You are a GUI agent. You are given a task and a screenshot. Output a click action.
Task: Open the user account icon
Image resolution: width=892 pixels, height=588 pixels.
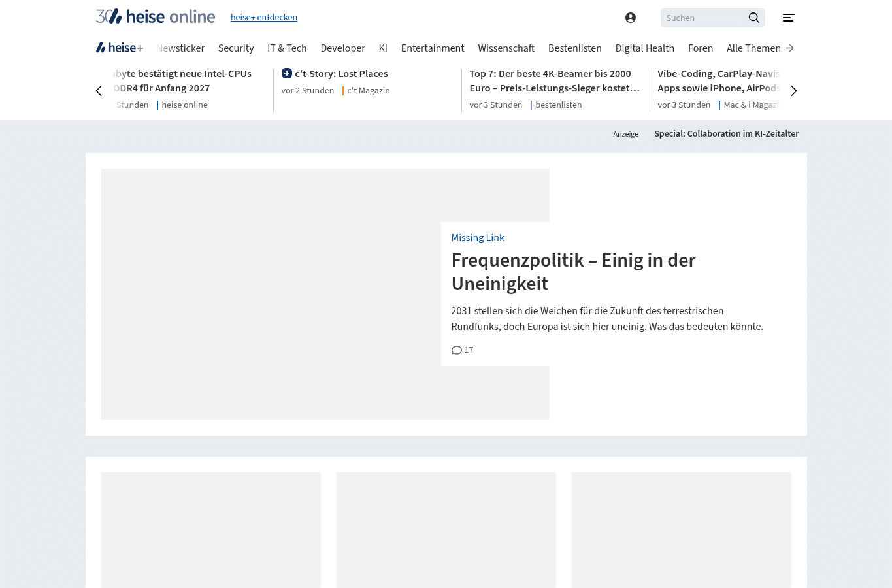[631, 18]
